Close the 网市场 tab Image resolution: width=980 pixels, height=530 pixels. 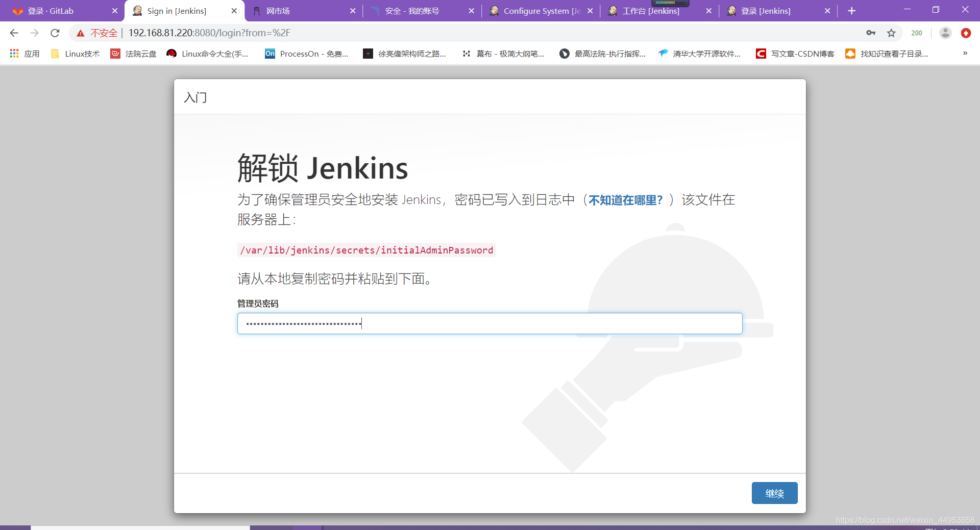click(352, 11)
